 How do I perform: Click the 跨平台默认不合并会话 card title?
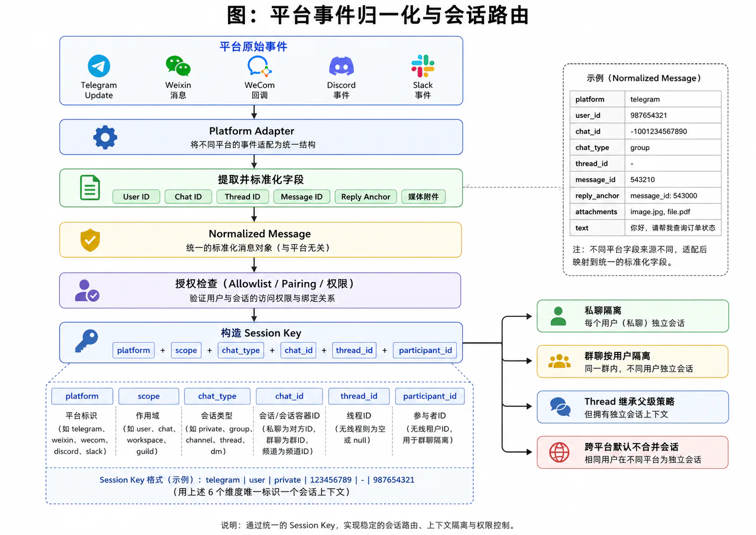(631, 447)
